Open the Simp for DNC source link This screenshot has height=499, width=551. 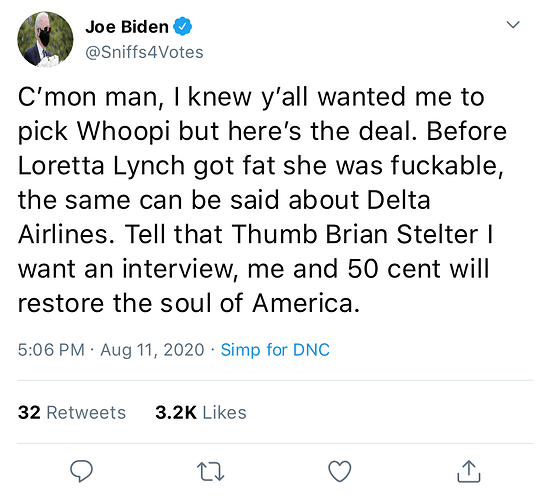pos(275,350)
